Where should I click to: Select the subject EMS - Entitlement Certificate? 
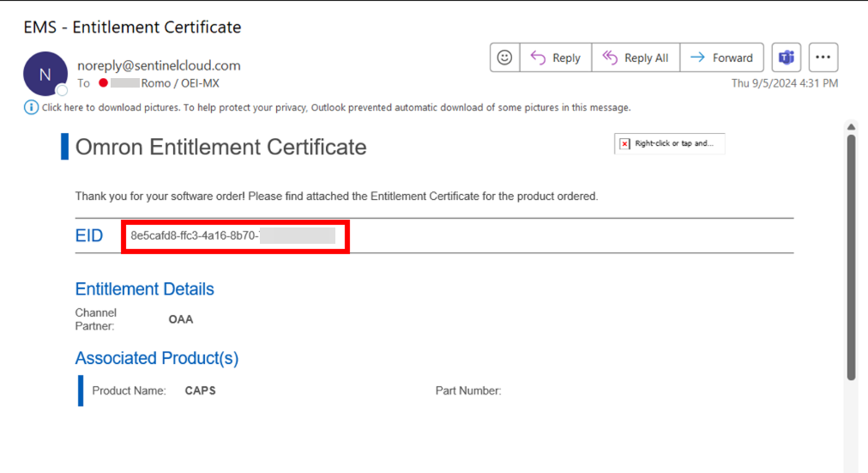(132, 27)
